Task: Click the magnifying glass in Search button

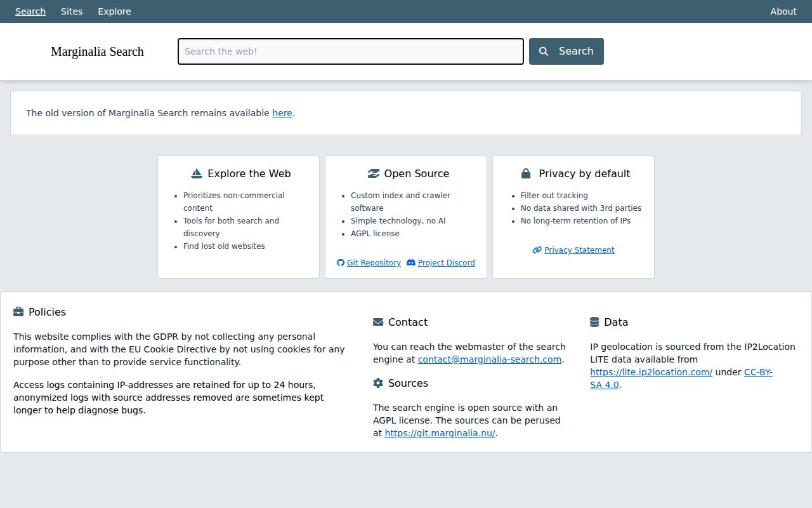Action: tap(544, 51)
